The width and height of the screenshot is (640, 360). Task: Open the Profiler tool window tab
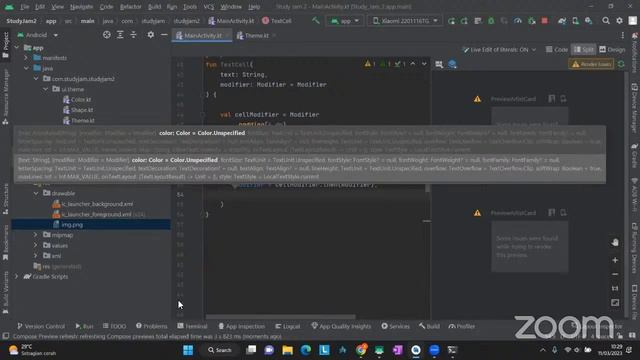tap(462, 326)
